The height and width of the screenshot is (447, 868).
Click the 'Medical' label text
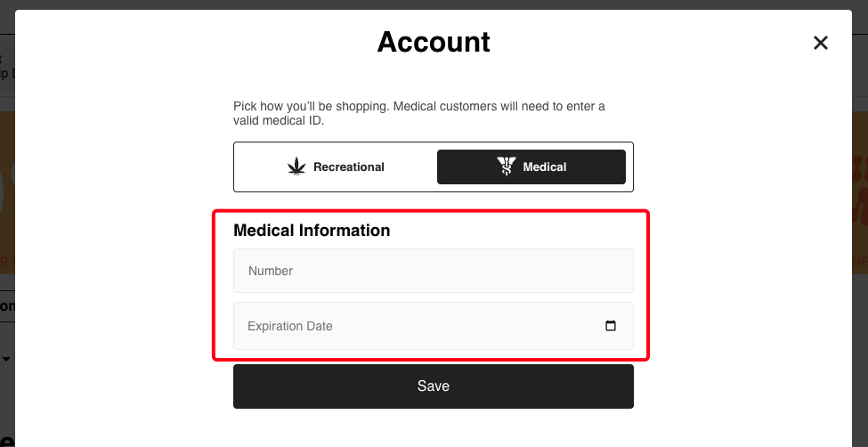tap(545, 167)
